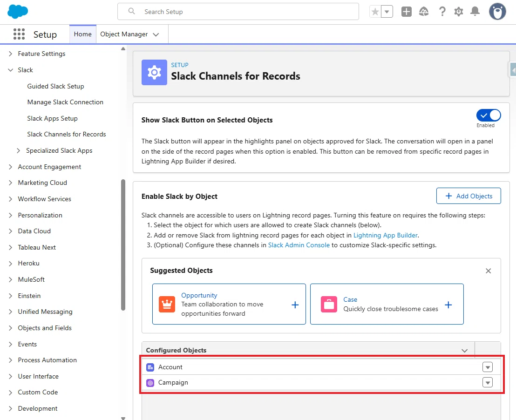This screenshot has width=516, height=420.
Task: Expand the Development node
Action: coord(11,408)
